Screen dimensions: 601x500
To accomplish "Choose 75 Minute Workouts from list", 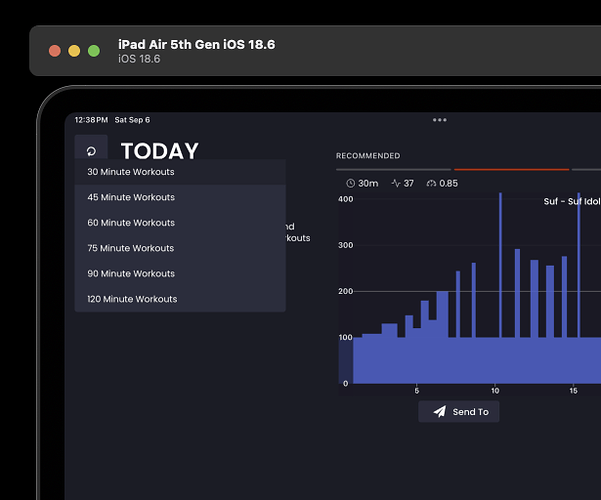I will tap(180, 248).
